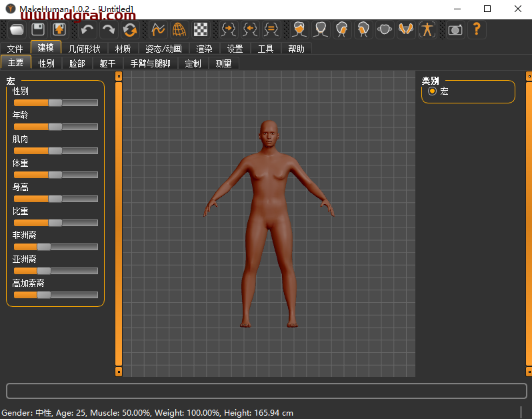Click the Redo arrow icon
The height and width of the screenshot is (419, 532).
pos(109,29)
